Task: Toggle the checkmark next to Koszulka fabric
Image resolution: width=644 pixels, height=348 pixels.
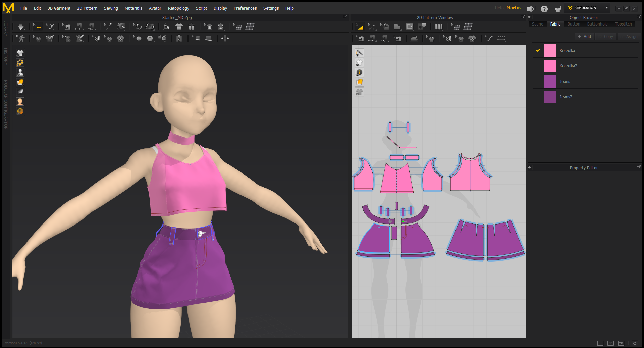Action: tap(538, 51)
